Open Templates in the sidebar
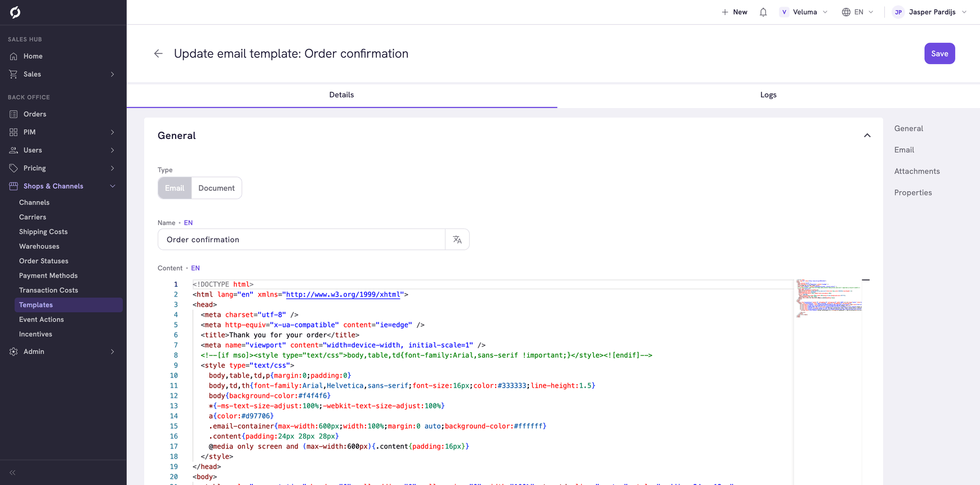The image size is (980, 485). pos(69,305)
